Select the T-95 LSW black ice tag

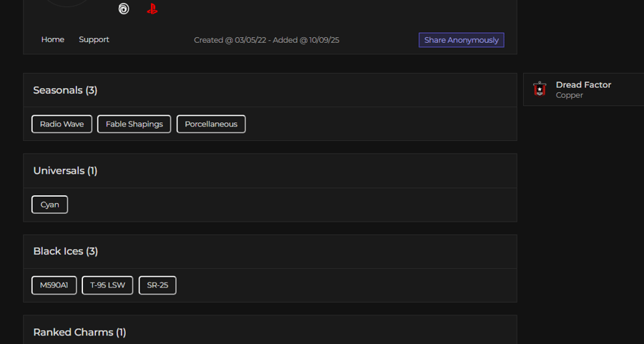(107, 285)
